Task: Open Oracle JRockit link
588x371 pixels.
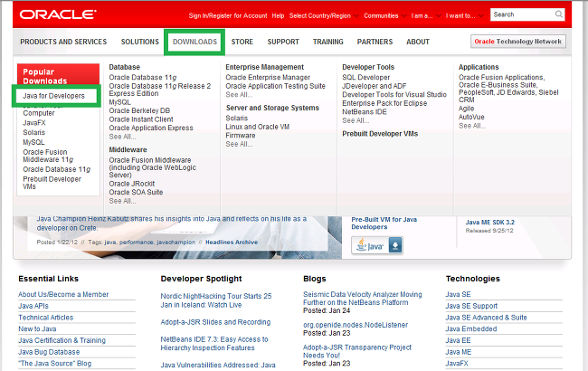Action: (x=132, y=184)
